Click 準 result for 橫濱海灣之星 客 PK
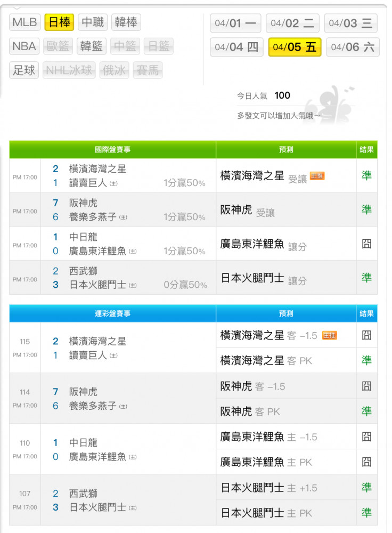Viewport: 392px width, 533px height. (x=366, y=360)
